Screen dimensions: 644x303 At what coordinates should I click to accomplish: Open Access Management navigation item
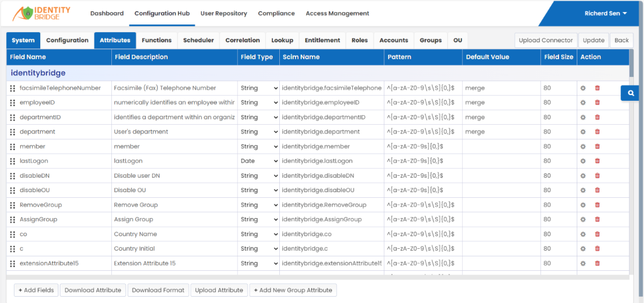tap(337, 13)
